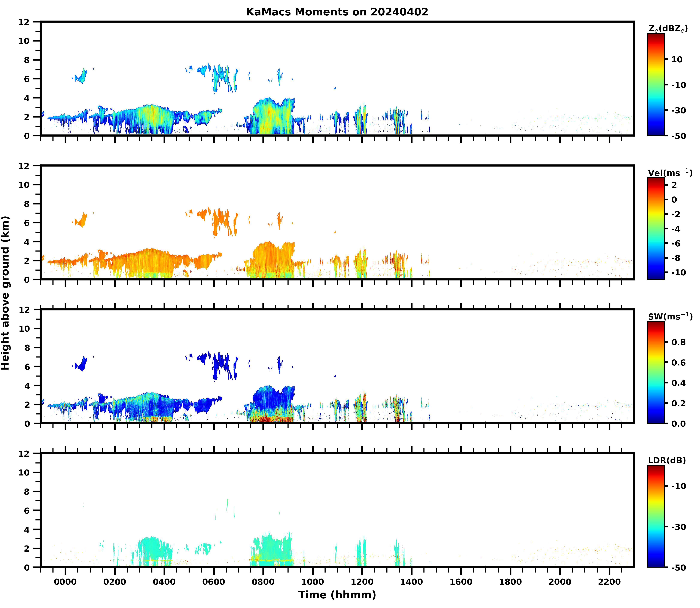The width and height of the screenshot is (700, 608).
Task: Click the Ze(dBZe) colorbar title
Action: (x=668, y=29)
